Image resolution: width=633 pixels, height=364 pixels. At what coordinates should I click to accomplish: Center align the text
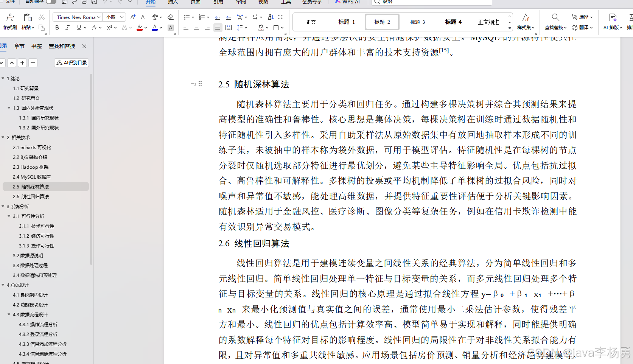pos(196,28)
